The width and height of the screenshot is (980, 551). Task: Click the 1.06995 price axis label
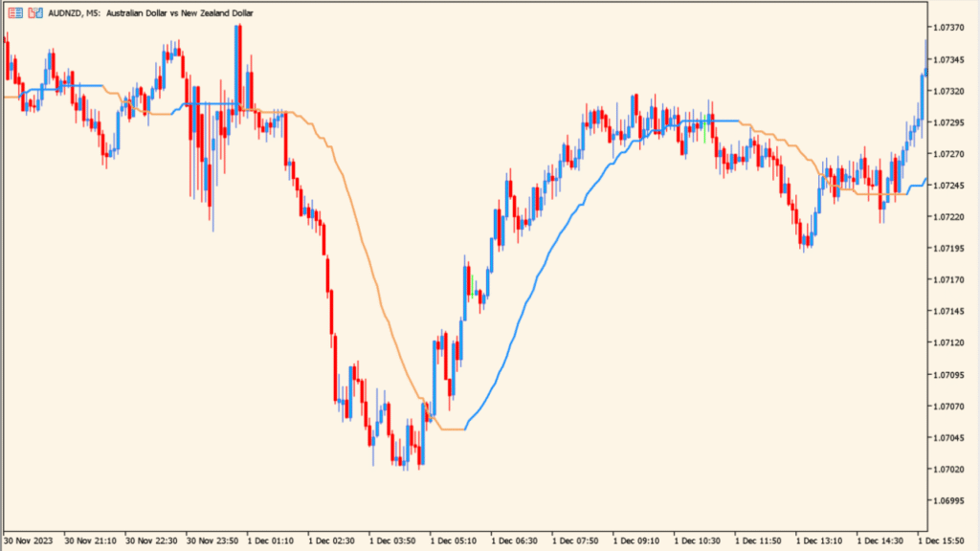950,500
